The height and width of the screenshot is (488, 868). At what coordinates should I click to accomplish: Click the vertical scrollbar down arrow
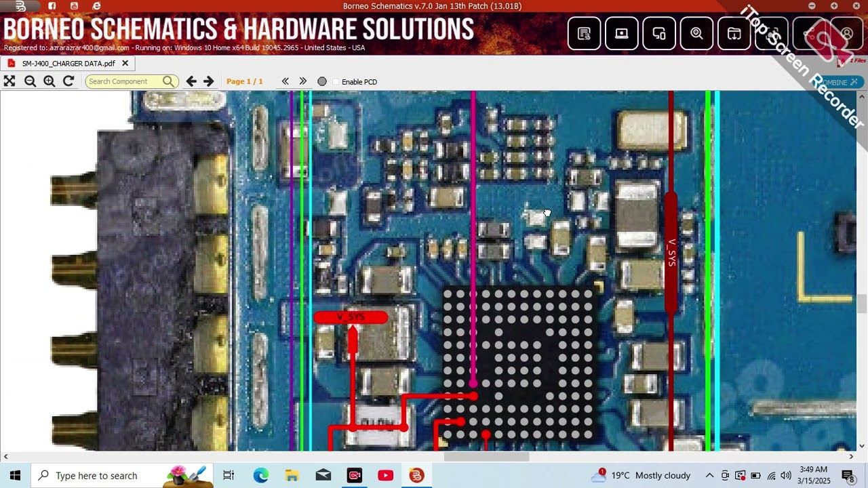pos(862,446)
